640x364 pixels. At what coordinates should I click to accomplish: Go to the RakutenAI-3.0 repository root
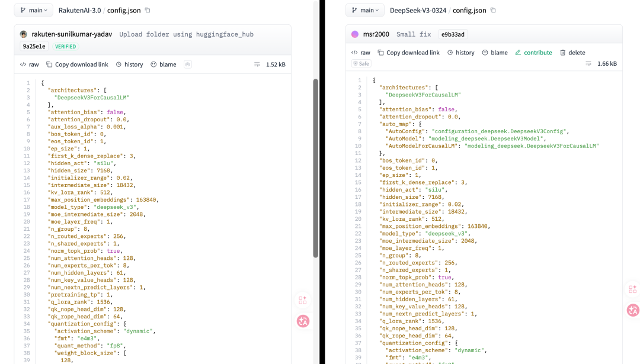[x=79, y=10]
